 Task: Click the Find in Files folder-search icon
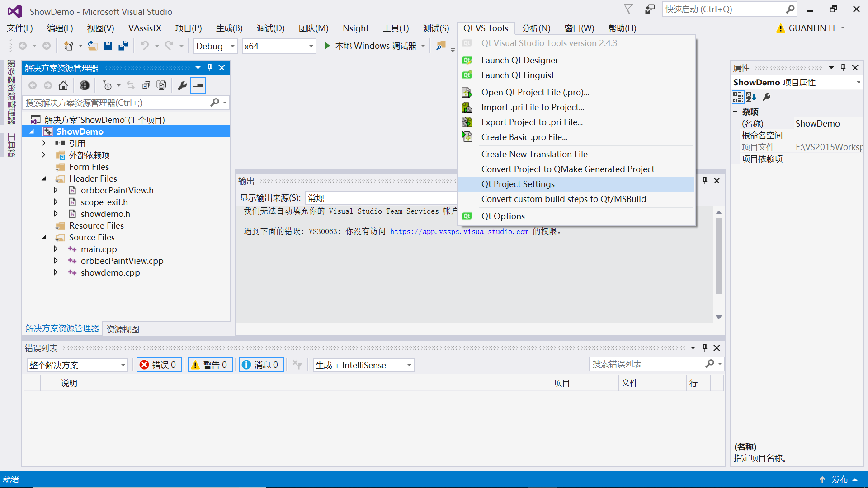point(441,45)
